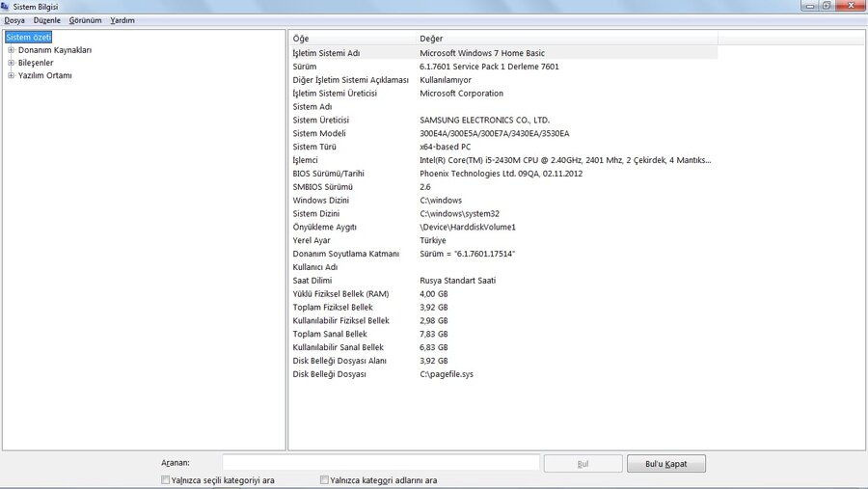
Task: Select Kullanılabilir Sanal Bellek row
Action: [x=503, y=347]
